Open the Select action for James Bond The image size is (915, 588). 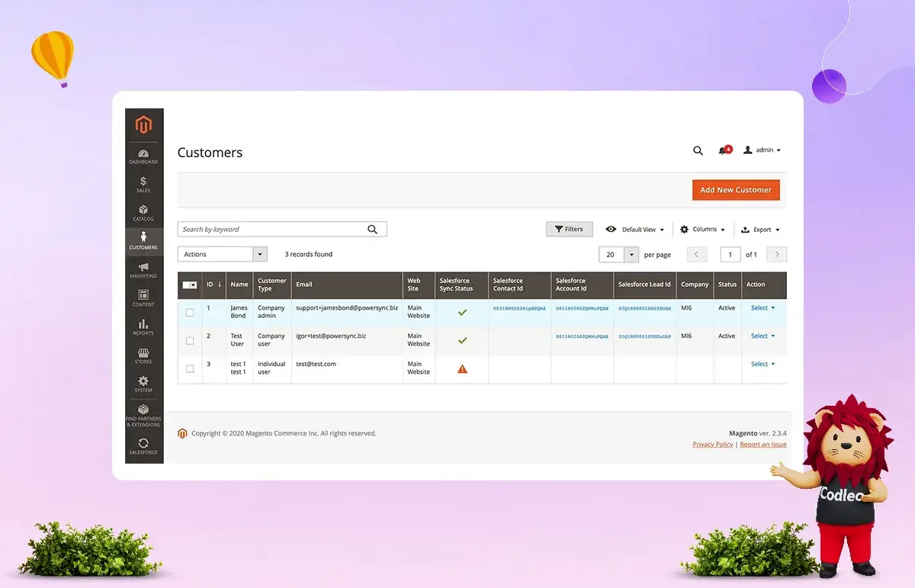pyautogui.click(x=762, y=308)
